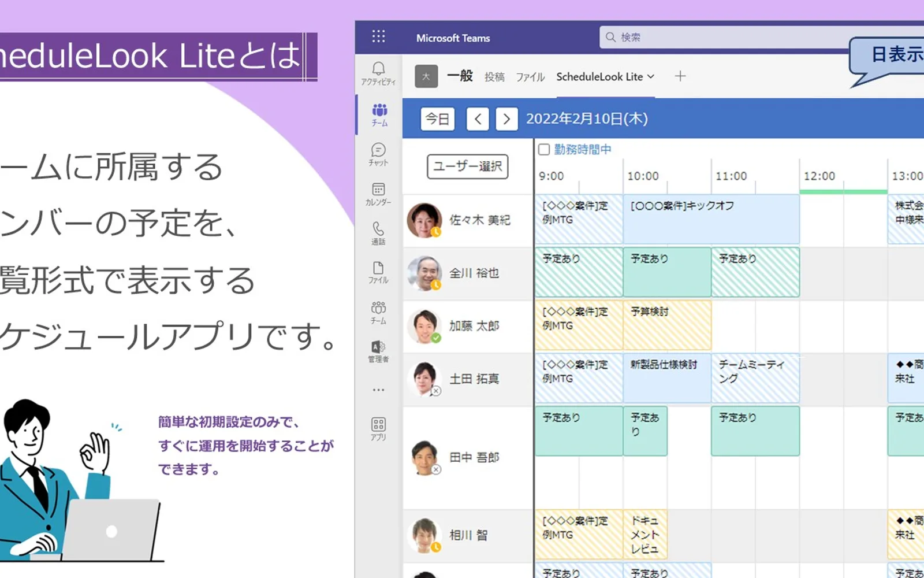The width and height of the screenshot is (924, 578).
Task: Expand the ScheduleLook Lite tab dropdown chevron
Action: coord(651,76)
